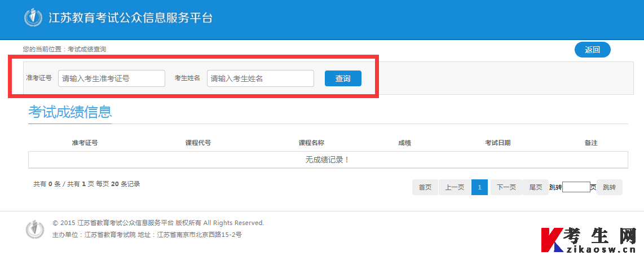Focus the 考生姓名 input field
644x260 pixels.
pyautogui.click(x=261, y=78)
